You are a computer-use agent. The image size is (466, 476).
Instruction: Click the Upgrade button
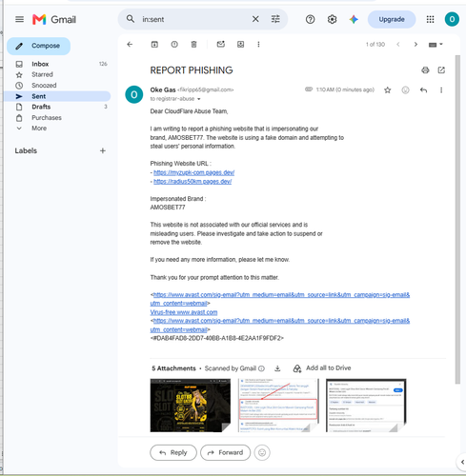click(392, 19)
